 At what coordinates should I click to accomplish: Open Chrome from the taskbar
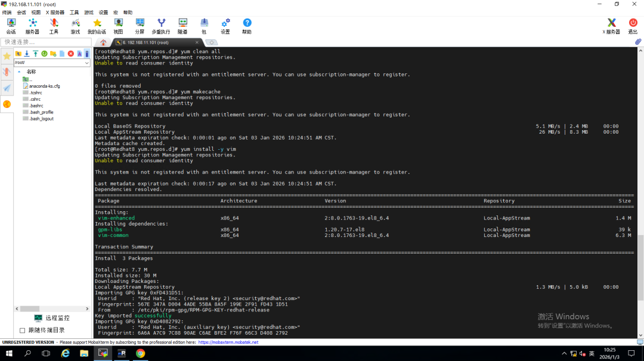[141, 353]
